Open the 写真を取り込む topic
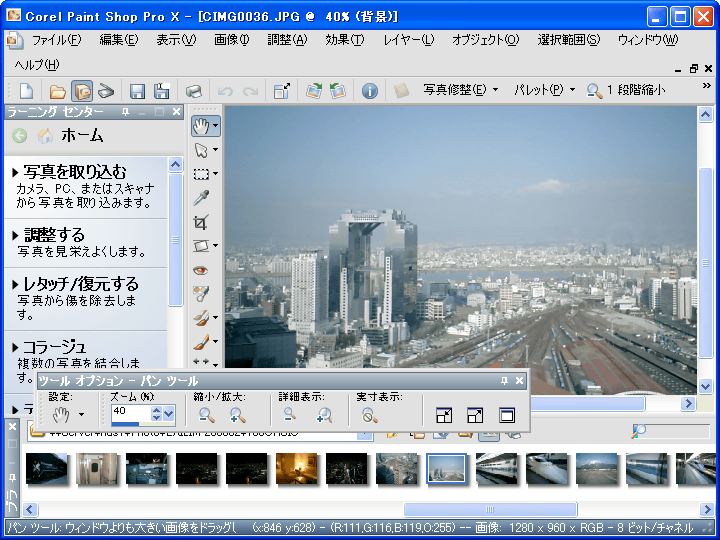This screenshot has width=720, height=540. (x=74, y=172)
